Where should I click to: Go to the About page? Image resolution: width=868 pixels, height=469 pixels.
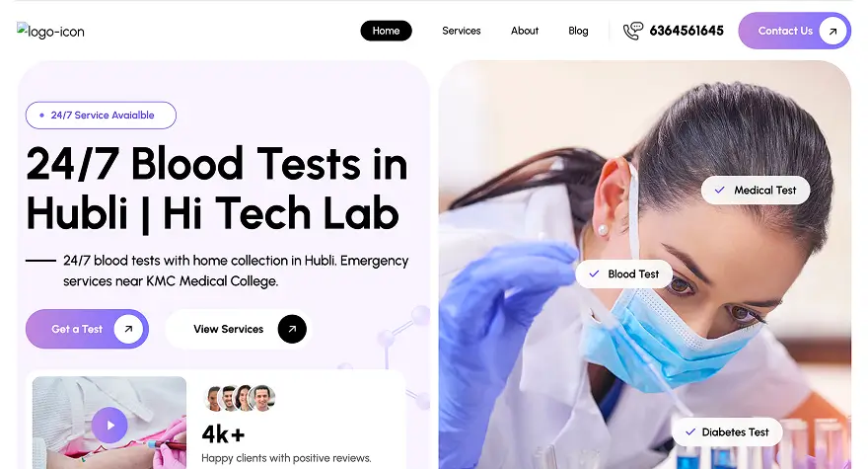point(524,31)
